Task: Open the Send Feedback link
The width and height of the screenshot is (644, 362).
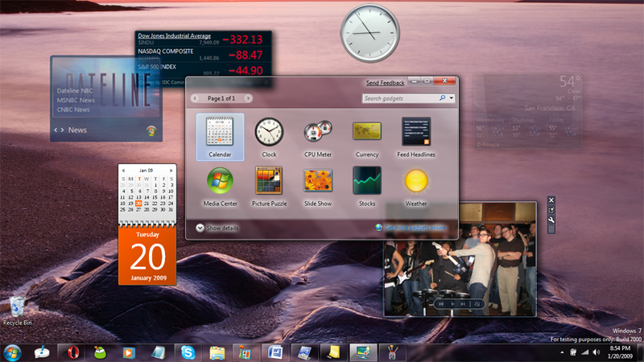Action: [385, 83]
